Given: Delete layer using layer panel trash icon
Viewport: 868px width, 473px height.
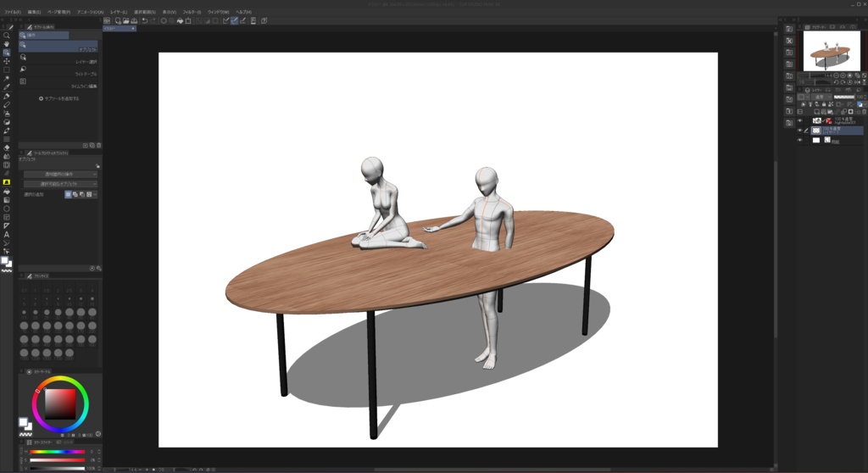Looking at the screenshot, I should [864, 112].
